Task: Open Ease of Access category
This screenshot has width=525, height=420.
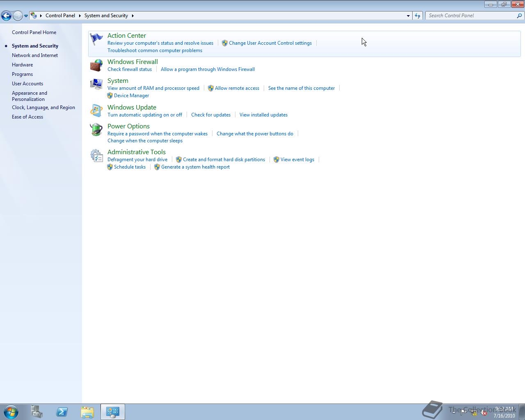Action: pos(27,117)
